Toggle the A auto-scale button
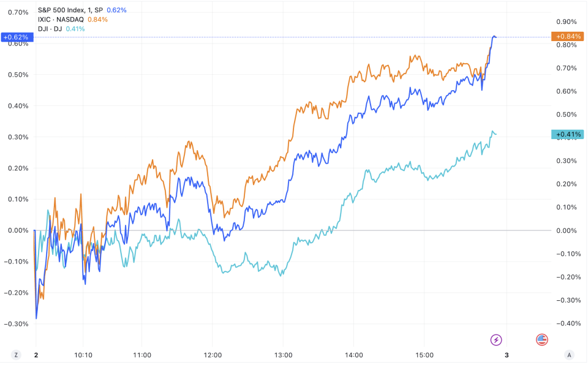This screenshot has height=367, width=588. click(570, 355)
